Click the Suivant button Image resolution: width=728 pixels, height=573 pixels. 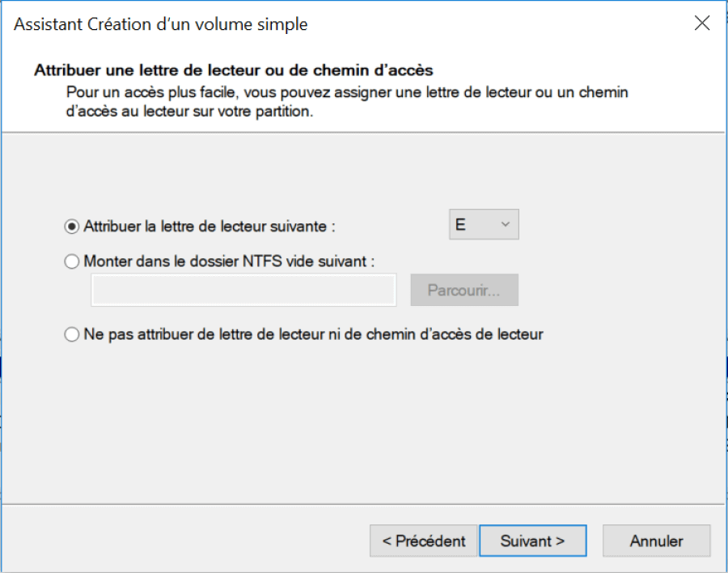(x=532, y=541)
